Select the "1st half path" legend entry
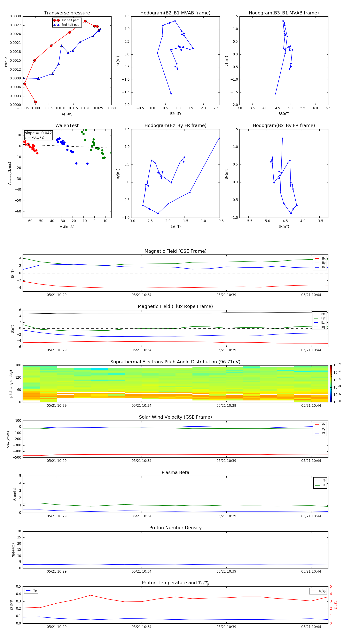The width and height of the screenshot is (351, 644). pyautogui.click(x=67, y=20)
